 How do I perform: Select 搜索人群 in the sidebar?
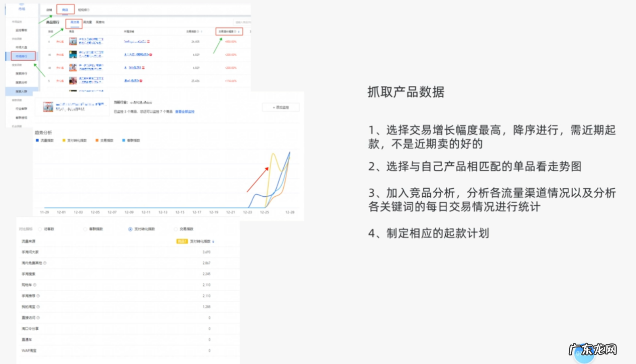23,90
